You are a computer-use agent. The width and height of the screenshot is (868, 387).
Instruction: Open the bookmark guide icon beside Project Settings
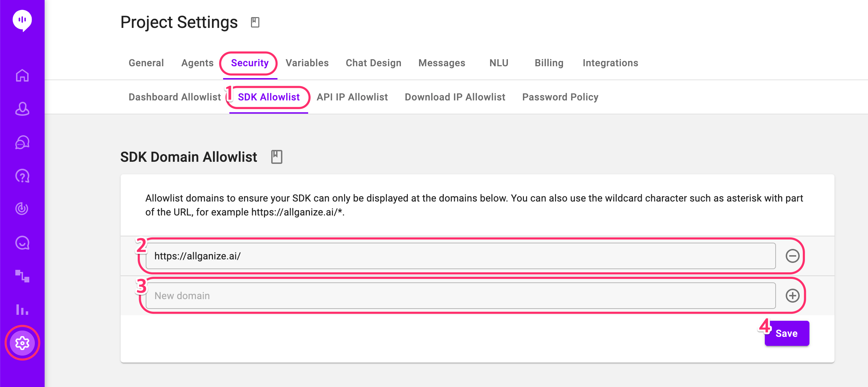click(x=255, y=22)
